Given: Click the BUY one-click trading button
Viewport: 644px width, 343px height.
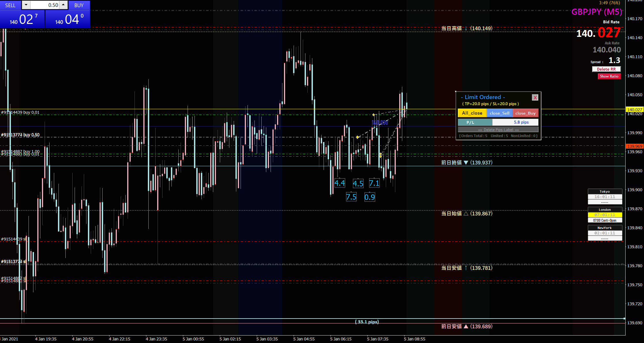Looking at the screenshot, I should coord(79,5).
